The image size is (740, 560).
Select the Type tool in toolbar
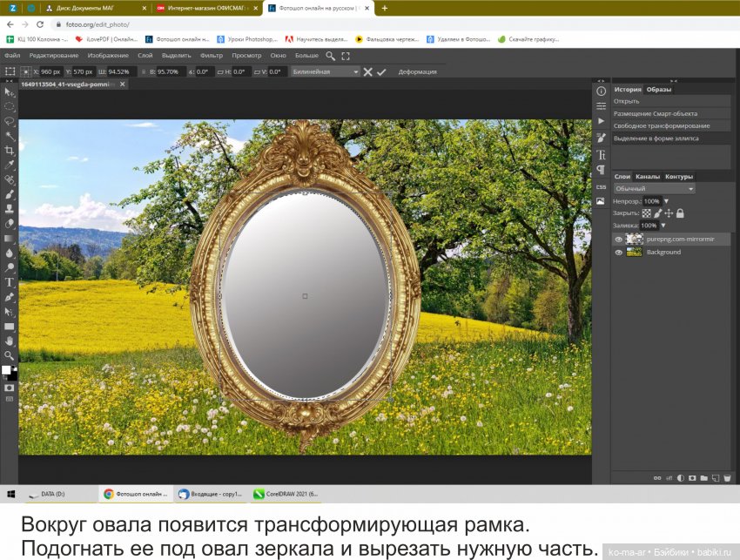coord(10,282)
